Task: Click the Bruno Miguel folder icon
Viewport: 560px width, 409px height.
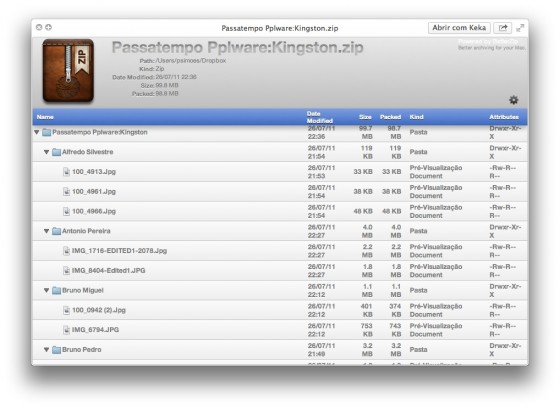Action: tap(56, 290)
